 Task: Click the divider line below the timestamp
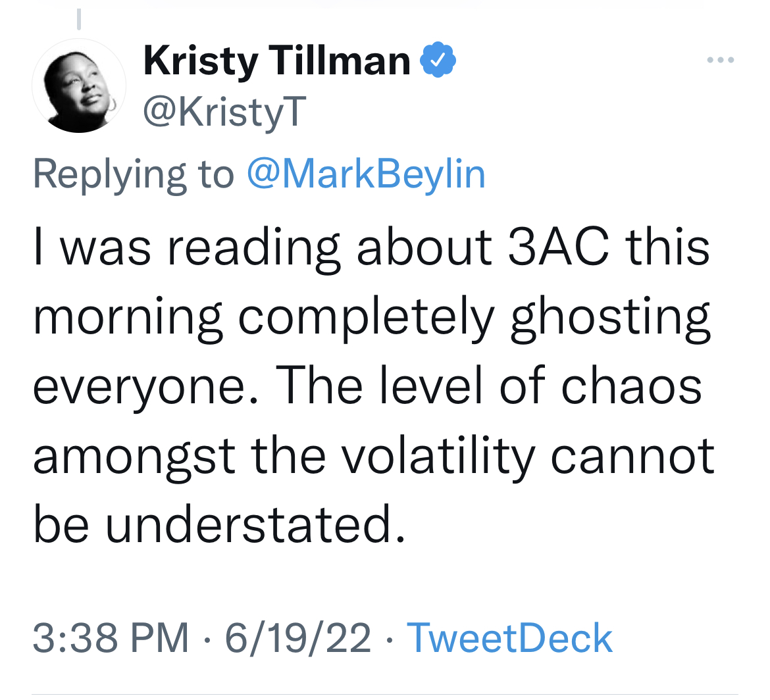(385, 693)
